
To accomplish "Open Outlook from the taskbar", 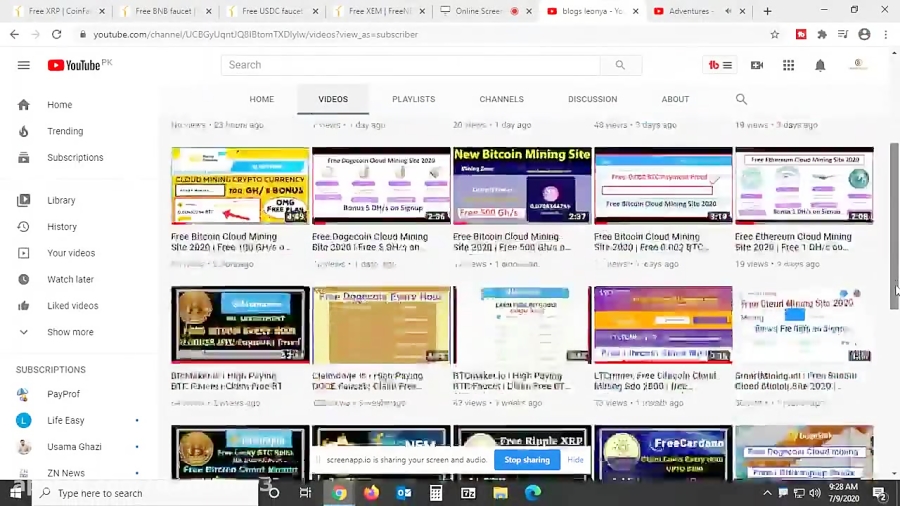I will [404, 493].
